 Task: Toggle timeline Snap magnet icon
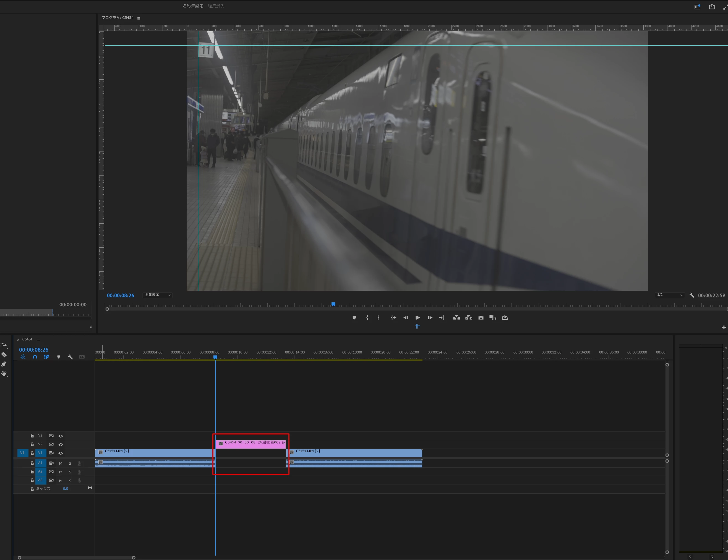point(35,357)
